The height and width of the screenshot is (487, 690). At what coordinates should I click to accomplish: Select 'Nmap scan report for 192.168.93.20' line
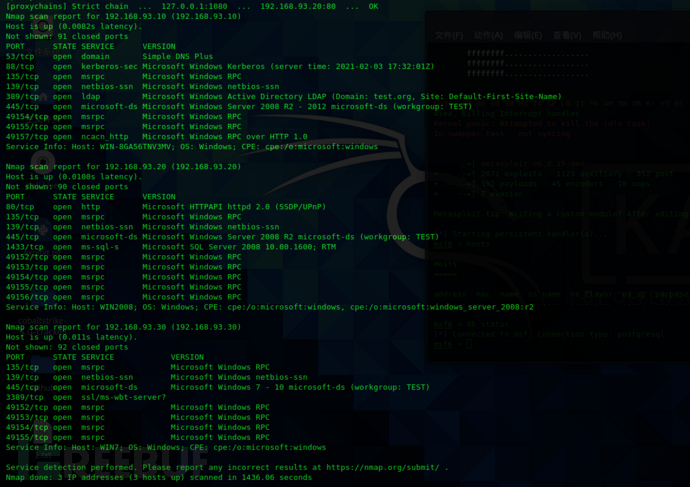point(123,167)
